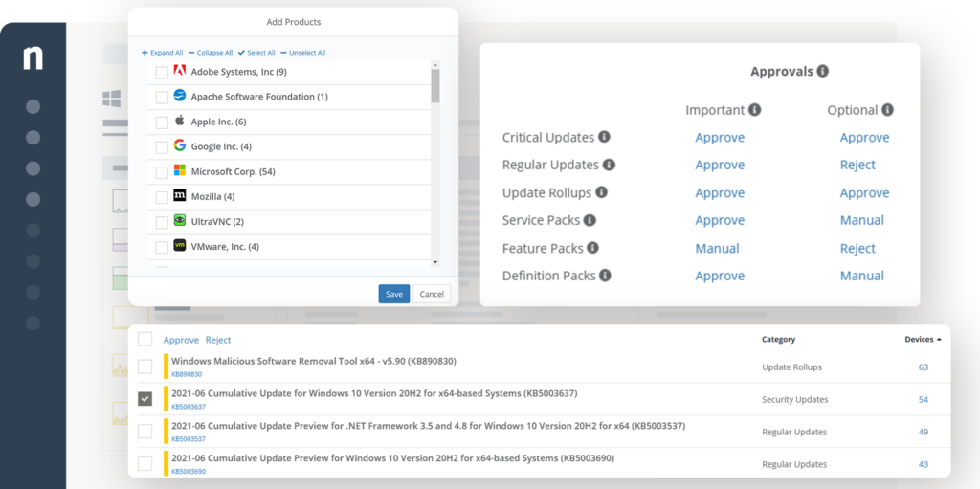The image size is (980, 489).
Task: Click Unselect All in Add Products
Action: (303, 53)
